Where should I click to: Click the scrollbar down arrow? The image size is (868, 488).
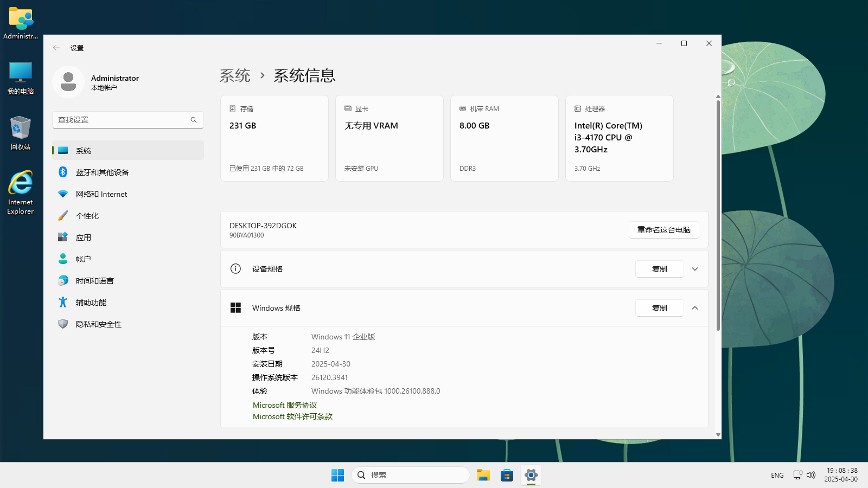718,435
